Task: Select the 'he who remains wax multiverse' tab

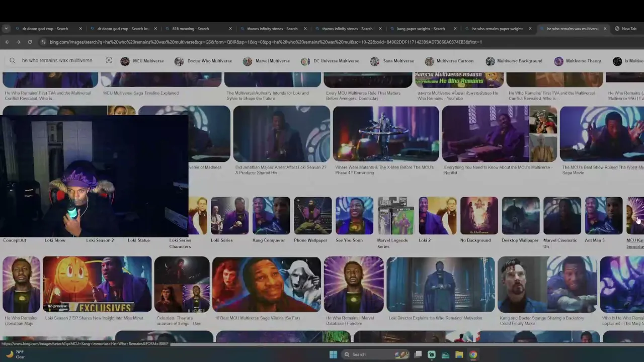Action: 572,29
